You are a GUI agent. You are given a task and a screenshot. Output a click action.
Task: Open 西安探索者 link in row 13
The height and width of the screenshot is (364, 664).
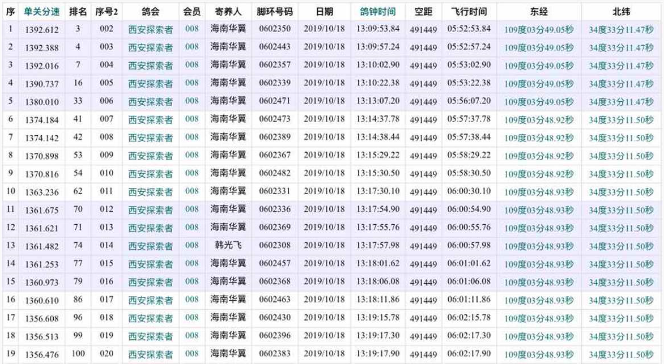151,246
